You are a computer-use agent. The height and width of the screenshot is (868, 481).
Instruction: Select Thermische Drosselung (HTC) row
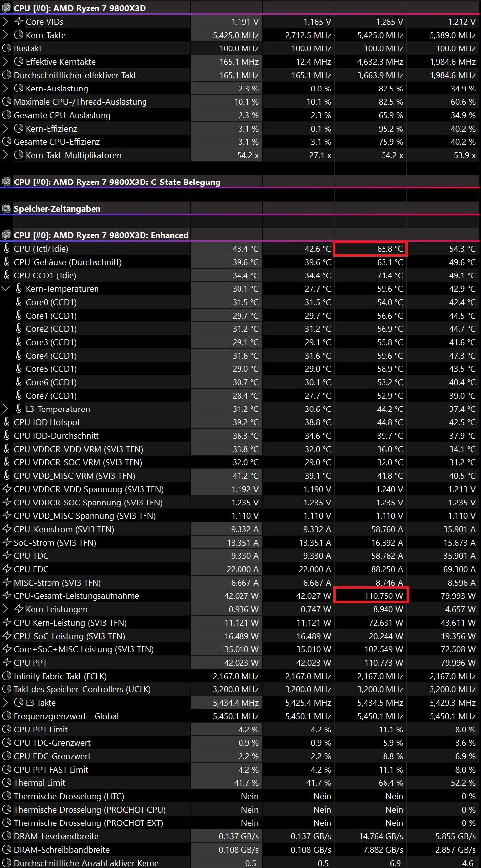240,796
